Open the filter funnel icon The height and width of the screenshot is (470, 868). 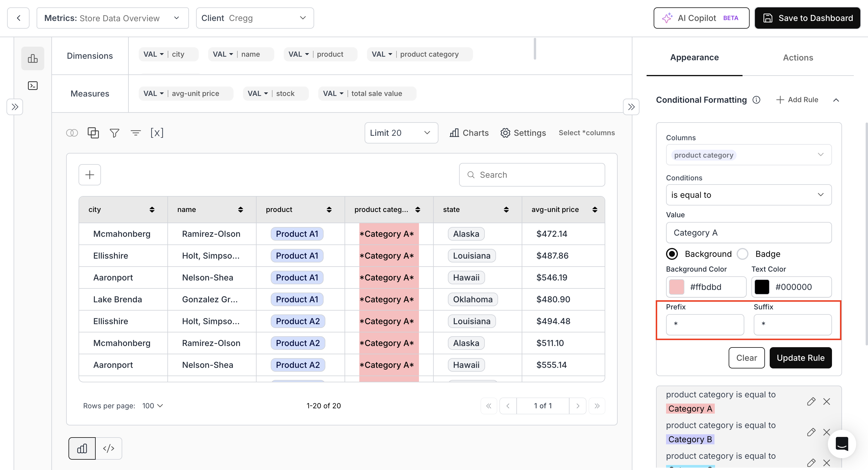click(115, 133)
